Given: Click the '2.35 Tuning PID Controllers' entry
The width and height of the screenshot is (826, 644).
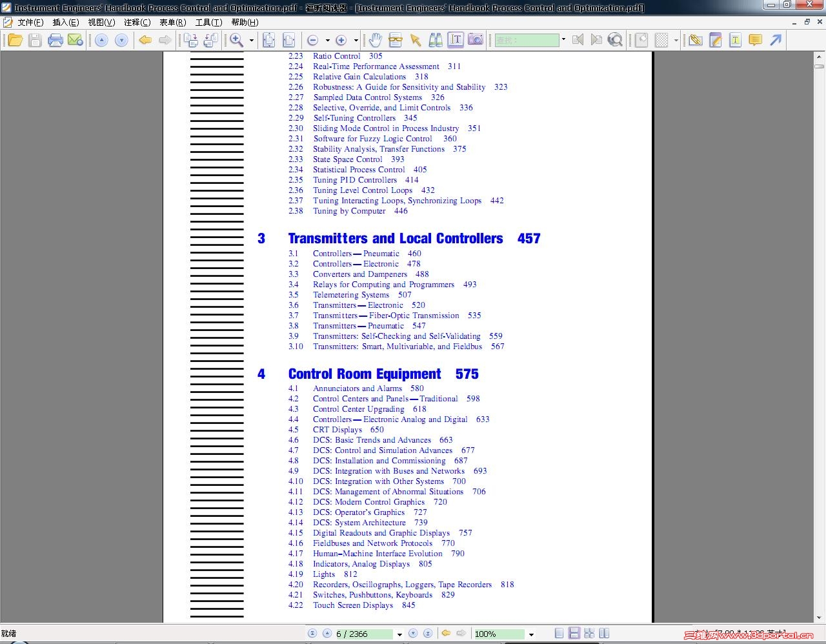Looking at the screenshot, I should (354, 180).
